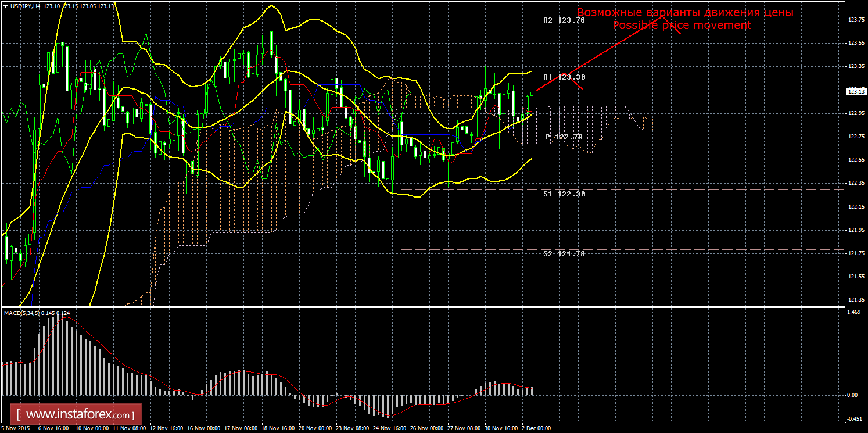Click the '16 Nov 00:00' time label
868x433 pixels.
point(205,428)
